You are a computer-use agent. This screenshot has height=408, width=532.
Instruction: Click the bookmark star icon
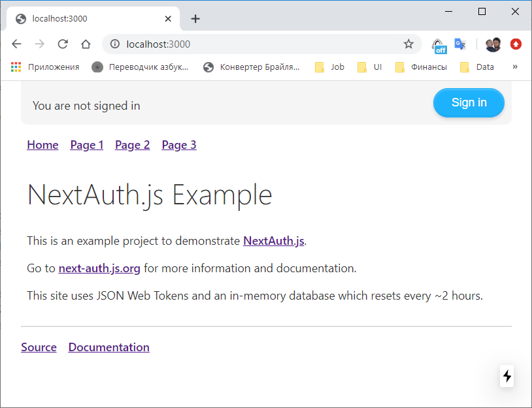coord(408,44)
